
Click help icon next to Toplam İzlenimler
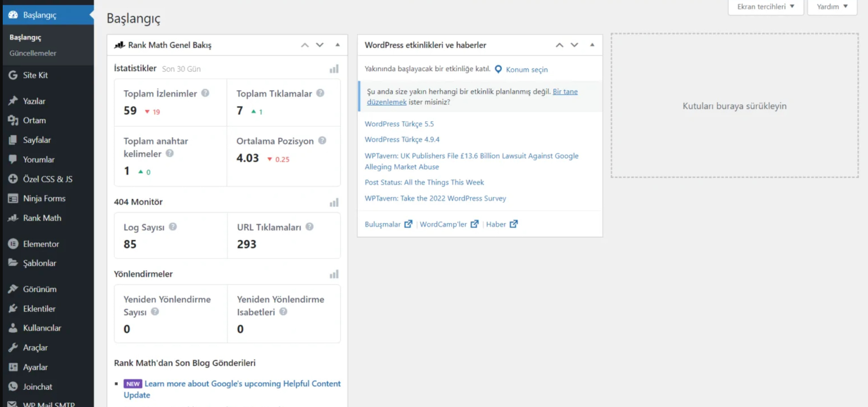click(x=205, y=93)
